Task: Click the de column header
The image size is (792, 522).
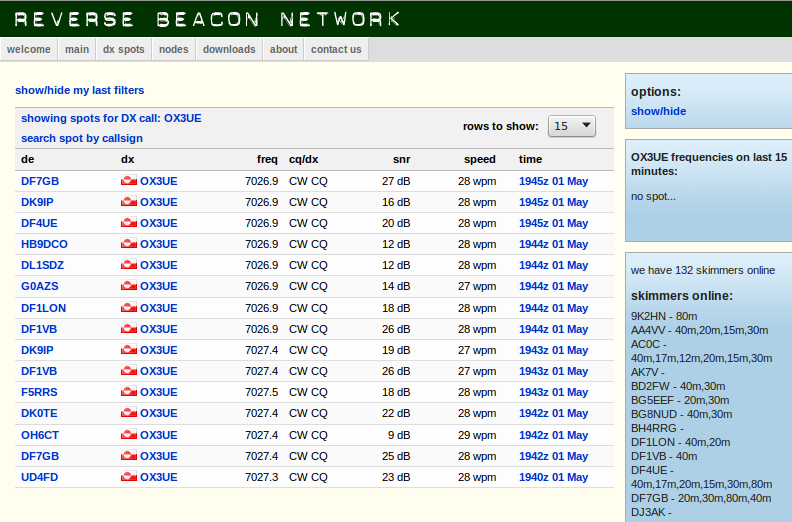Action: point(28,159)
